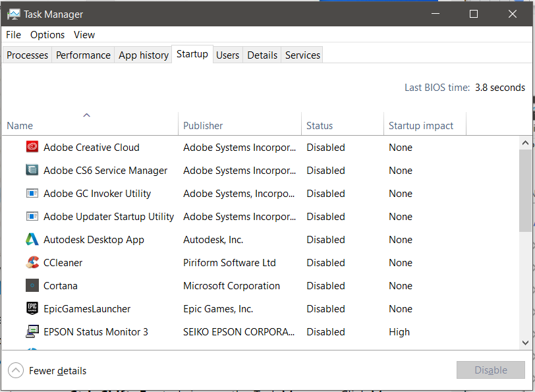Screen dimensions: 535x392
Task: Click the Microsoft Corporation publisher cell
Action: coord(232,286)
